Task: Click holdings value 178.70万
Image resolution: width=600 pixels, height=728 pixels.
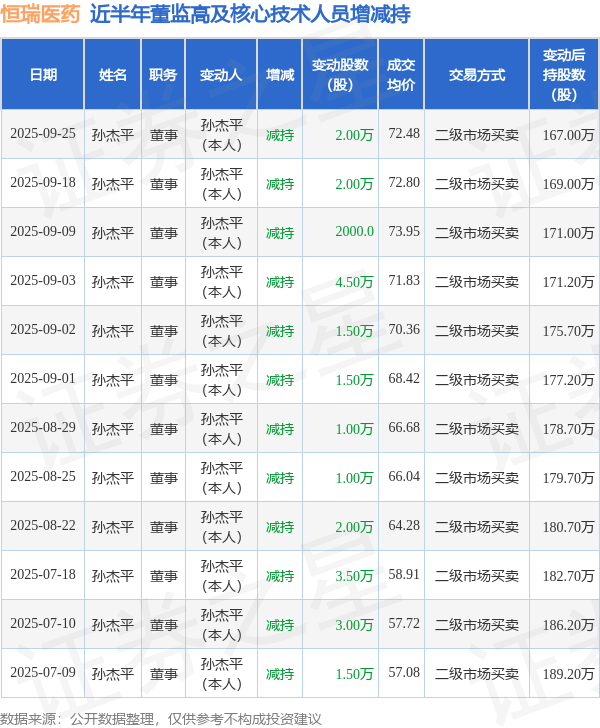Action: pos(568,429)
